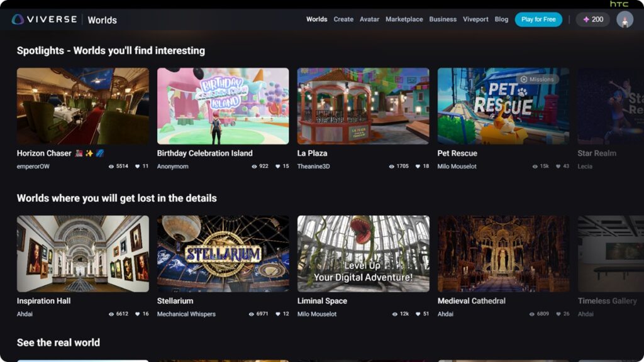Click the heart icon for Inspiration Hall
The image size is (644, 362).
pos(138,314)
